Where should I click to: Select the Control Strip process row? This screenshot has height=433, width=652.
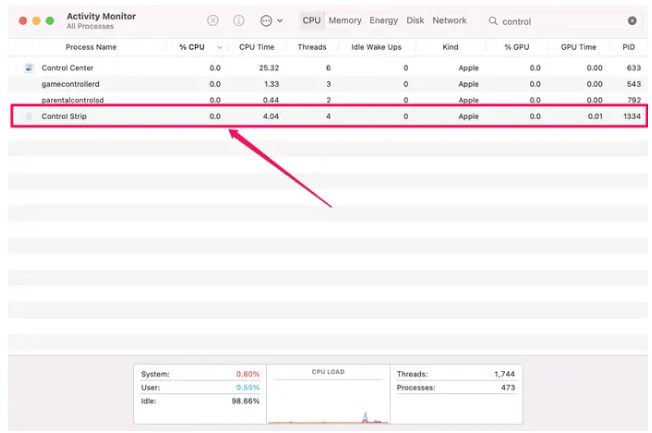[328, 116]
